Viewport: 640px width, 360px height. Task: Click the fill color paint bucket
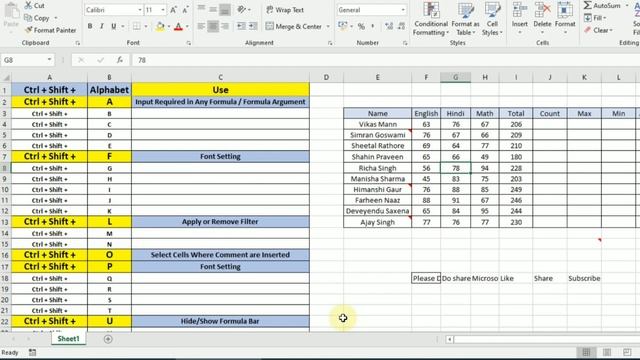pyautogui.click(x=160, y=27)
